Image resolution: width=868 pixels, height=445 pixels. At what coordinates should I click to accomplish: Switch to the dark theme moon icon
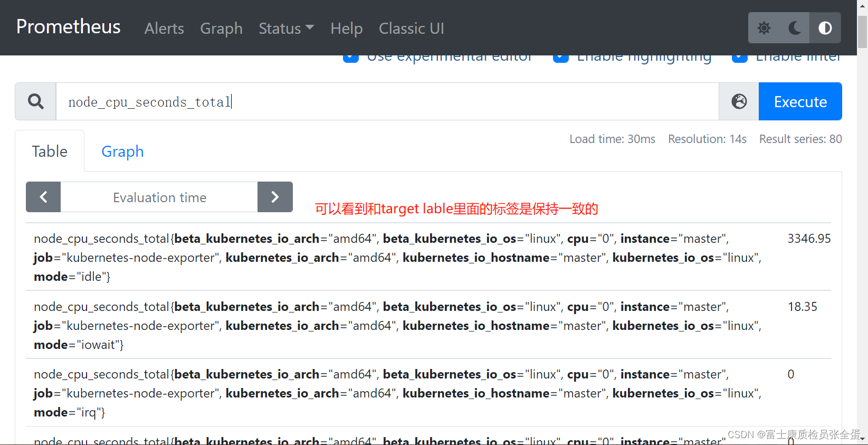click(x=794, y=28)
